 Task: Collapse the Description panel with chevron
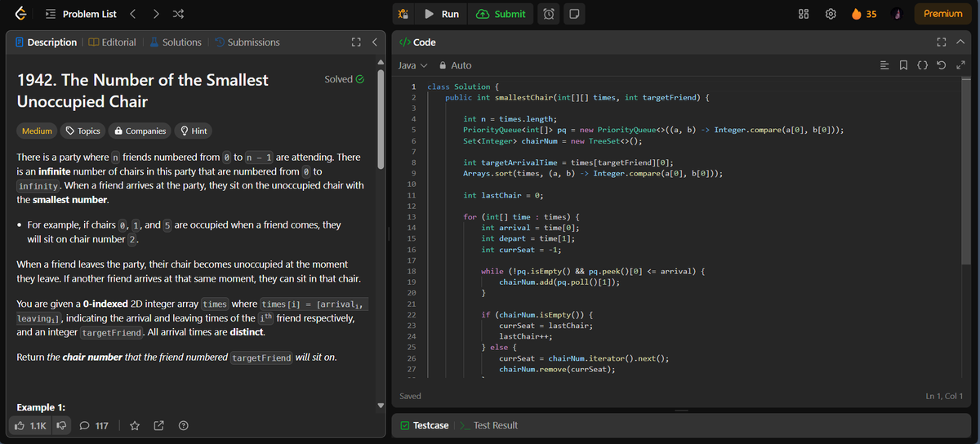(x=373, y=42)
